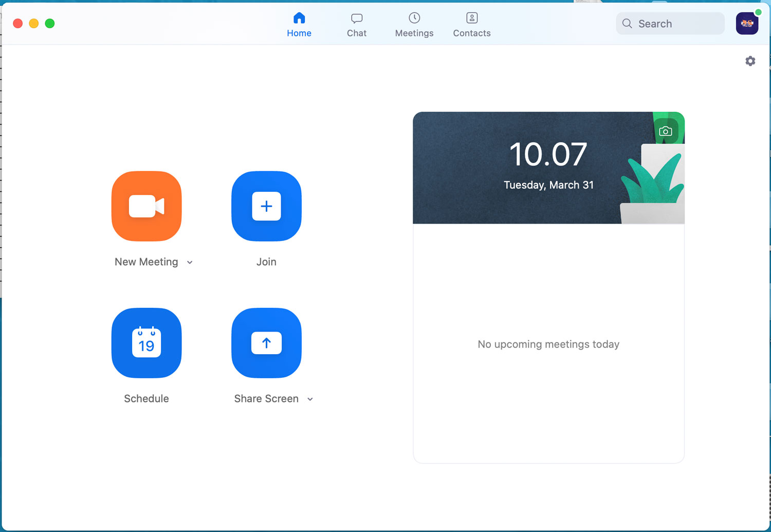
Task: Open the New Meeting dropdown arrow
Action: click(x=190, y=262)
